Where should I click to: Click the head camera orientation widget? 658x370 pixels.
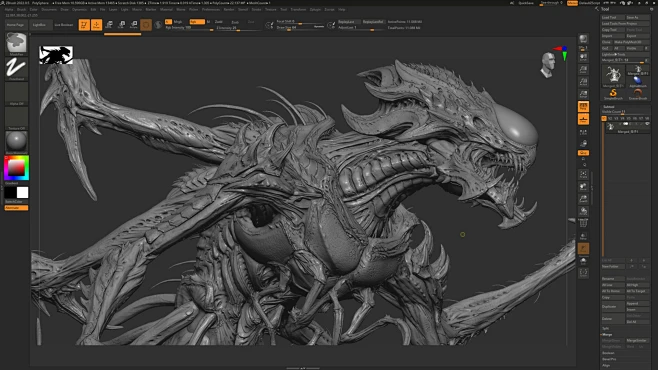coord(547,65)
